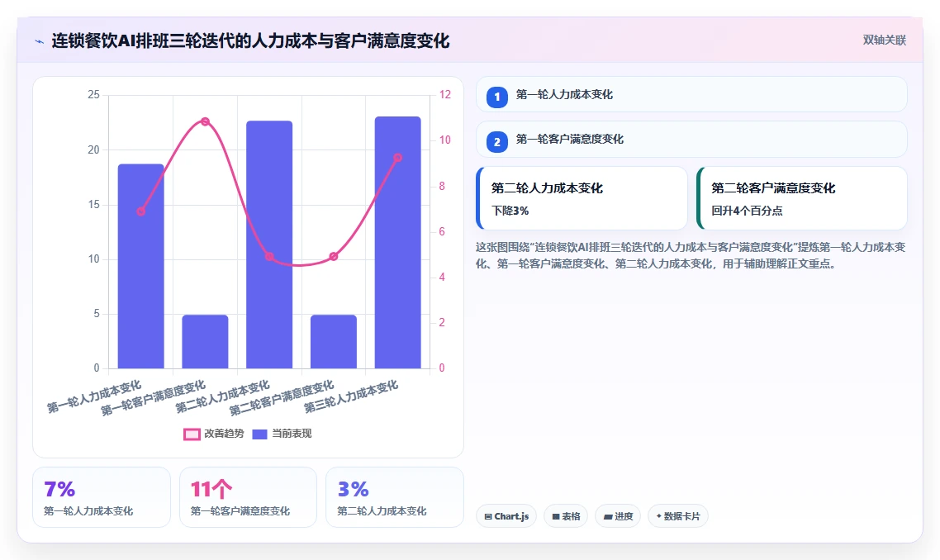The height and width of the screenshot is (560, 940).
Task: Open the 第一轮人力成本变化 list item
Action: coord(691,94)
